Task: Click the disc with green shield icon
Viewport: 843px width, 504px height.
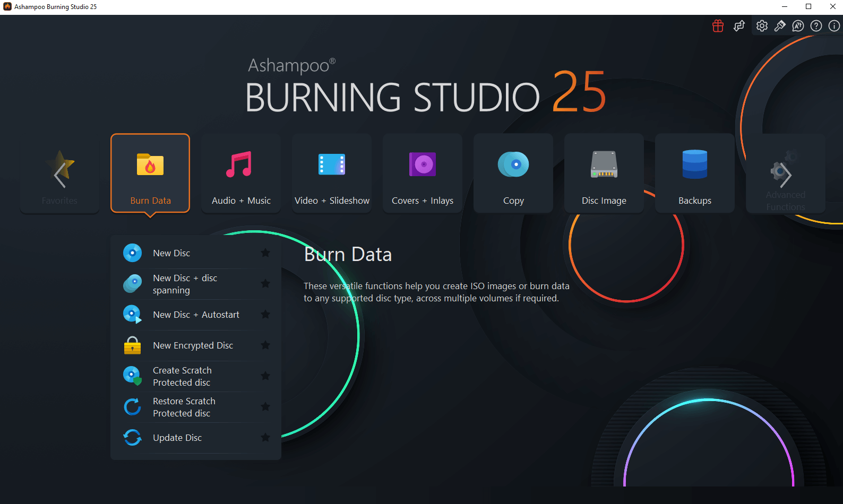Action: [x=132, y=376]
